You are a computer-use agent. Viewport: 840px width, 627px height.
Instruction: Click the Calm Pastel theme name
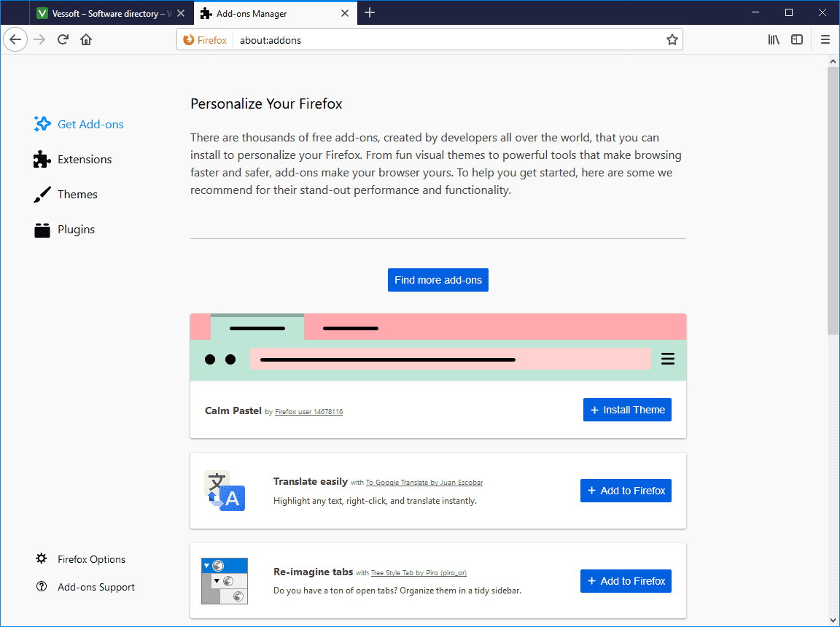click(233, 410)
